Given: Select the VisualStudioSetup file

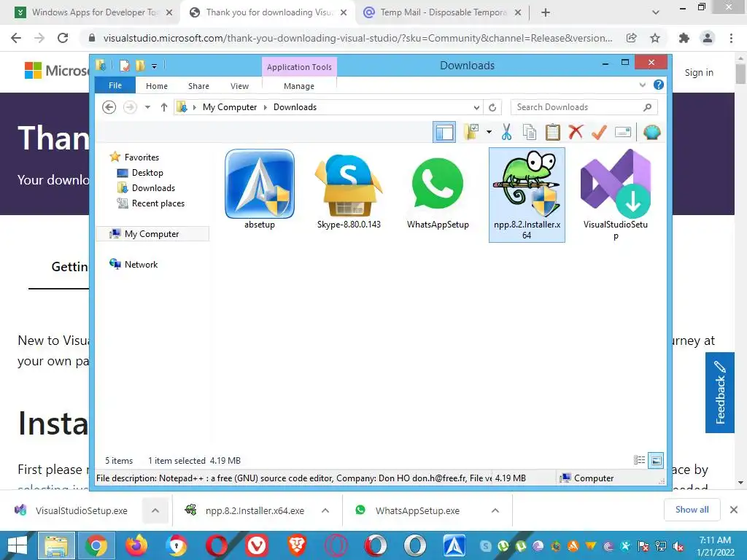Looking at the screenshot, I should pos(616,195).
